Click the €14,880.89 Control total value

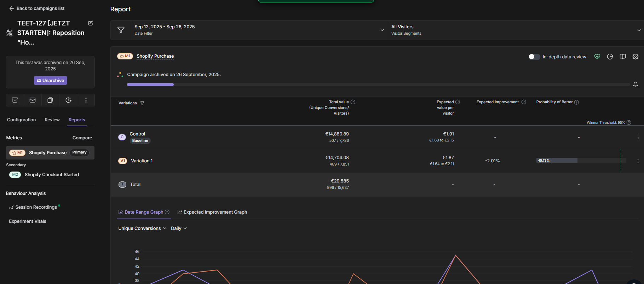pyautogui.click(x=337, y=134)
